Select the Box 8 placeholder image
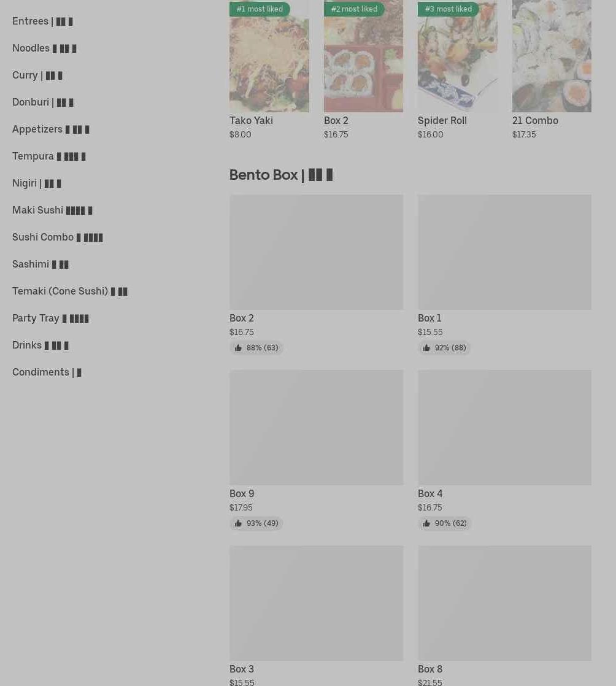Viewport: 616px width, 686px height. click(504, 603)
